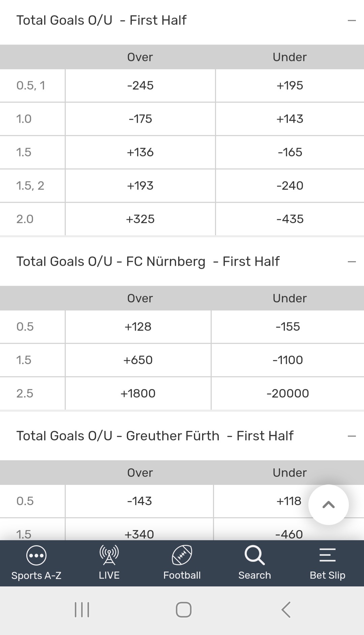
Task: Select Over 1.0 goals at -175
Action: [x=140, y=119]
